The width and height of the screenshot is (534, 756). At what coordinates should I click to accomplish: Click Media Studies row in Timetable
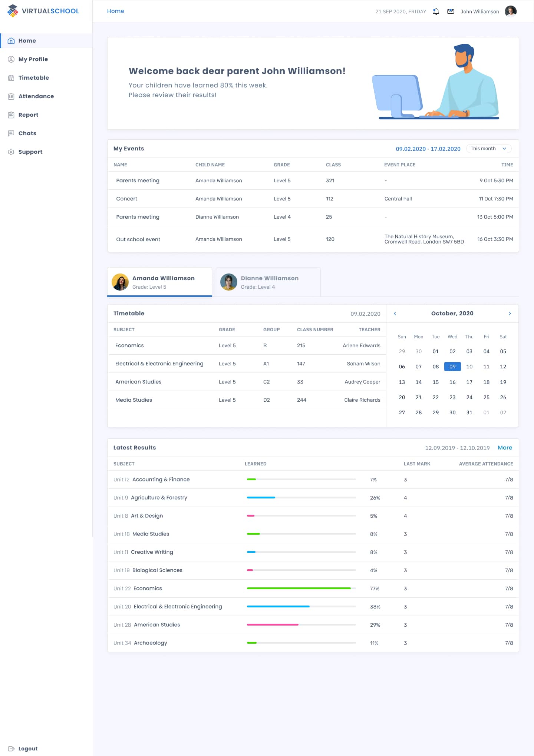[x=247, y=400]
